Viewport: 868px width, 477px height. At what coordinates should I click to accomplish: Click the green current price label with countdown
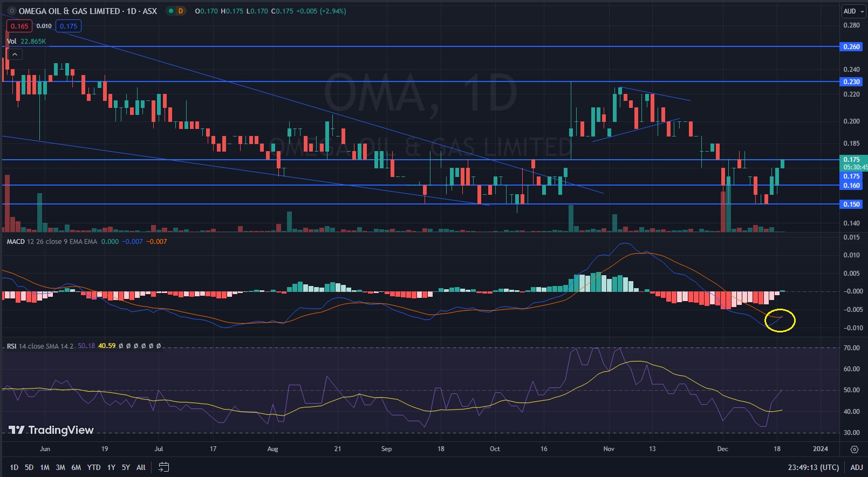[x=854, y=163]
